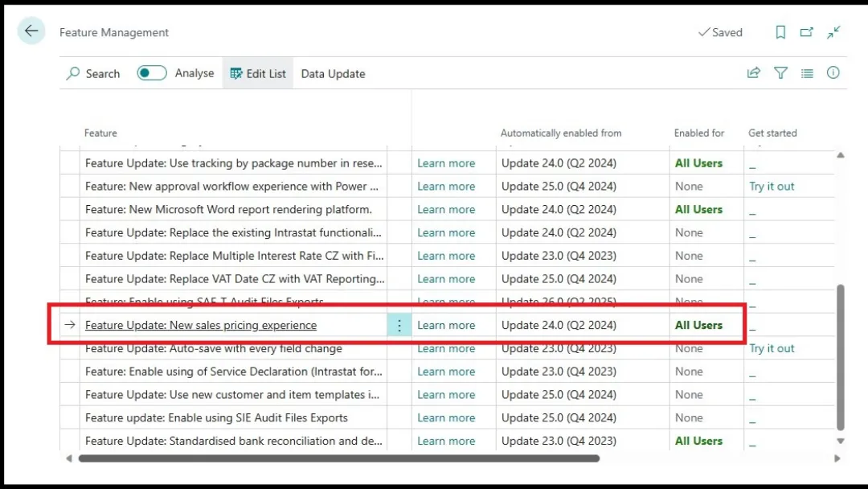Viewport: 868px width, 489px height.
Task: Open the filter pane funnel icon
Action: point(780,72)
